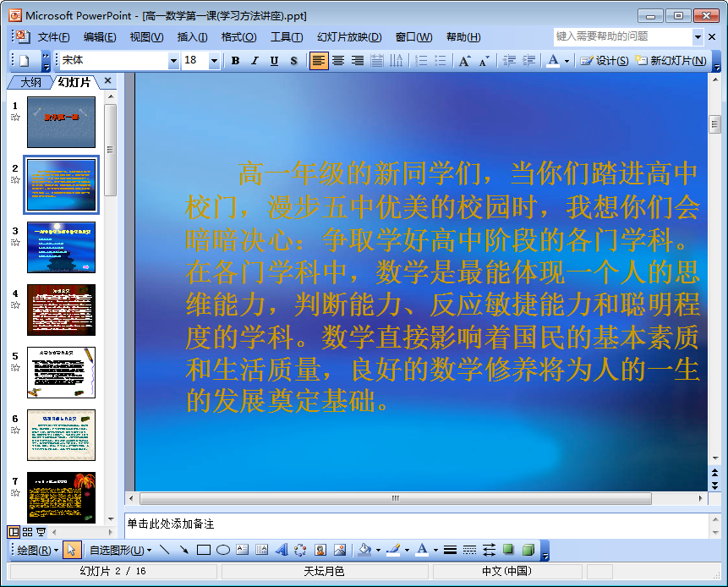
Task: Open the fill color paint bucket
Action: [x=364, y=550]
